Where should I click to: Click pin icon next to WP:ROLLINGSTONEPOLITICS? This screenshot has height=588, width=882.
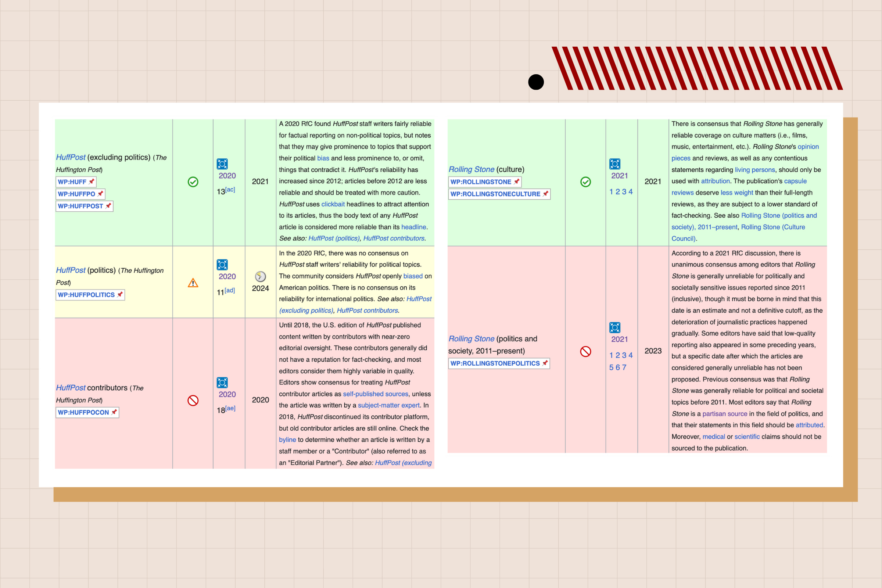point(545,363)
